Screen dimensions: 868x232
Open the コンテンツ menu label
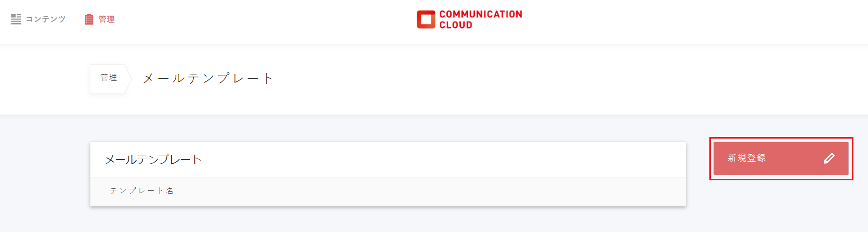point(46,19)
